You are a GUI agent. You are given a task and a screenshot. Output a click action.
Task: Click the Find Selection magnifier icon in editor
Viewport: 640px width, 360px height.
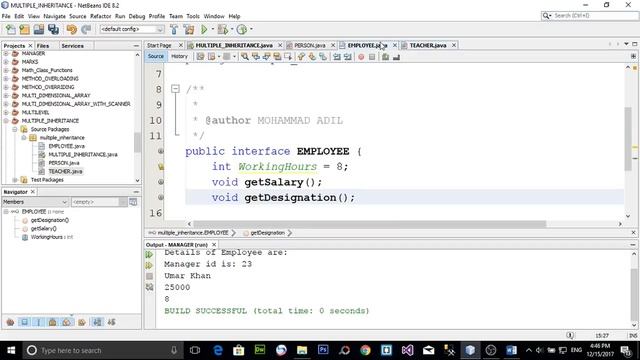point(245,57)
